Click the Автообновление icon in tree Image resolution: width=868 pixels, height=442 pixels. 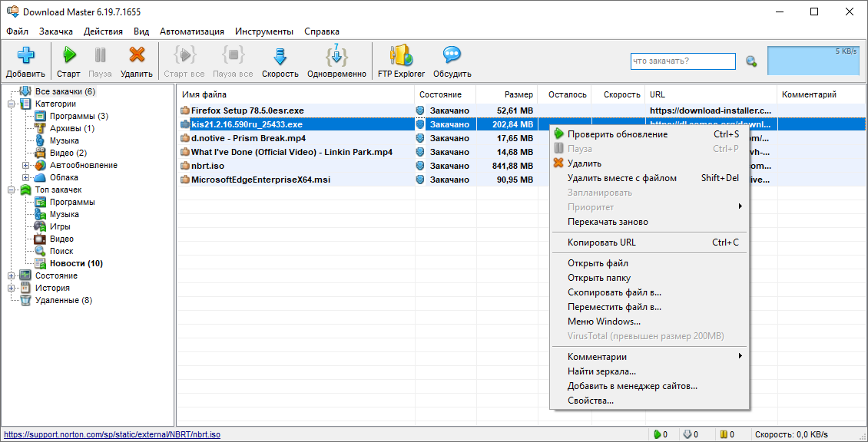(40, 166)
